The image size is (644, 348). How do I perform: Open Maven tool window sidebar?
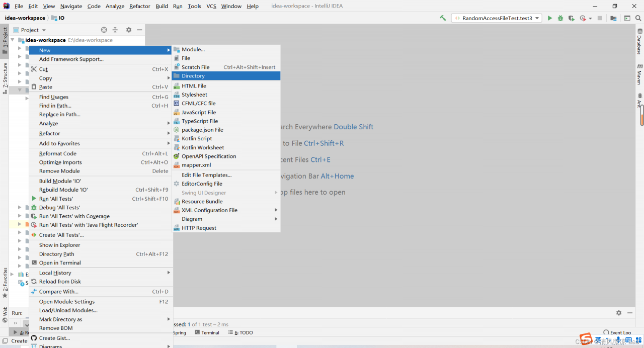pyautogui.click(x=639, y=74)
